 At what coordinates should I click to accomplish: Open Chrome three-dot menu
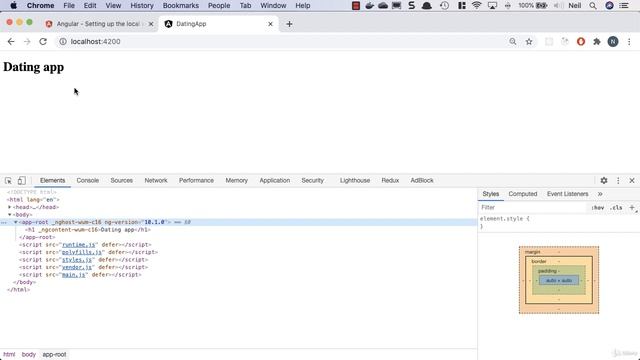click(x=629, y=42)
